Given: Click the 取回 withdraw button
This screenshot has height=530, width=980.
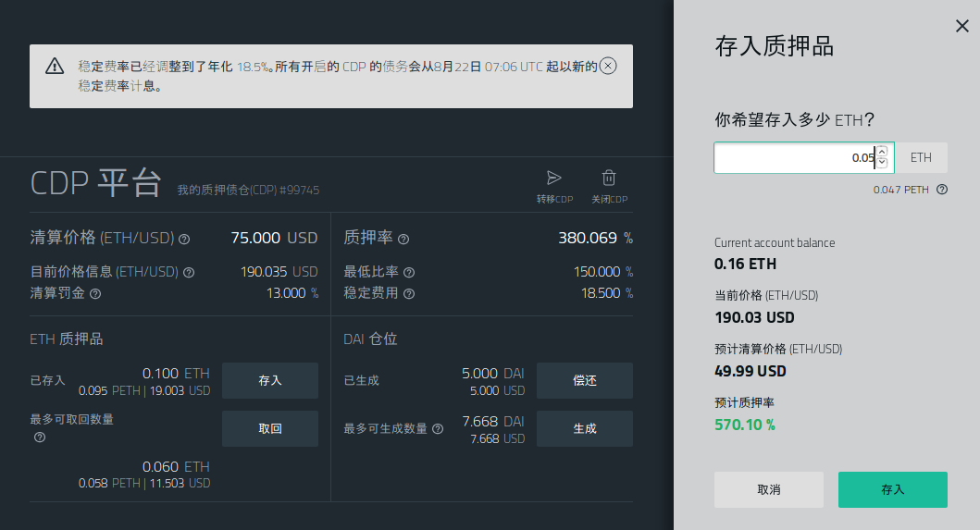Looking at the screenshot, I should (270, 429).
